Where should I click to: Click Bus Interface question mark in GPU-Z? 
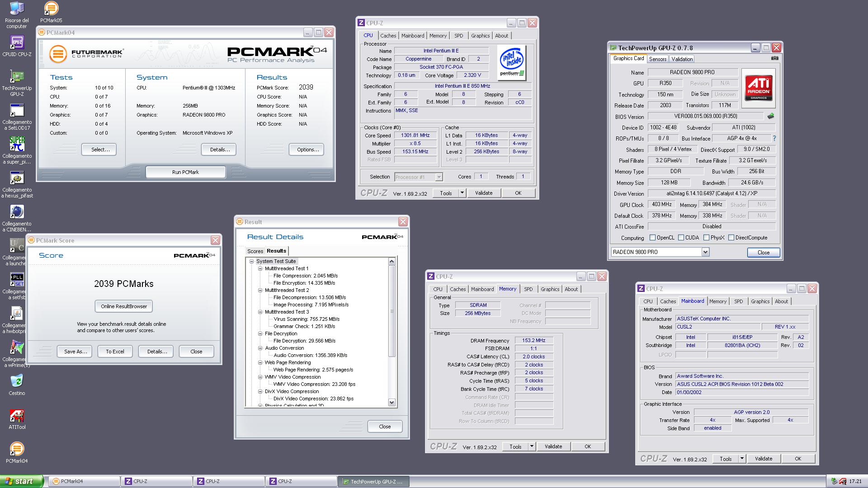point(774,138)
